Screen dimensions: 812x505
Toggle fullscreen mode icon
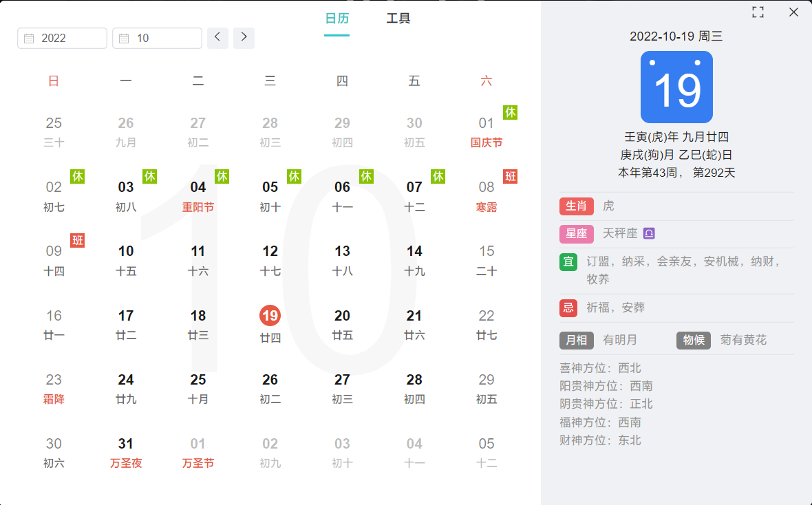pos(758,12)
